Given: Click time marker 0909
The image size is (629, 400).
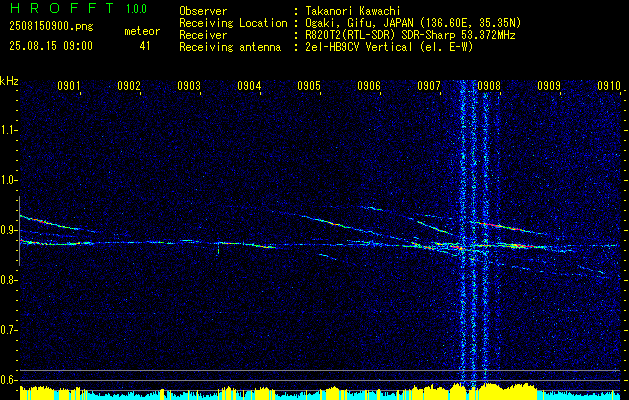Looking at the screenshot, I should pyautogui.click(x=549, y=85).
